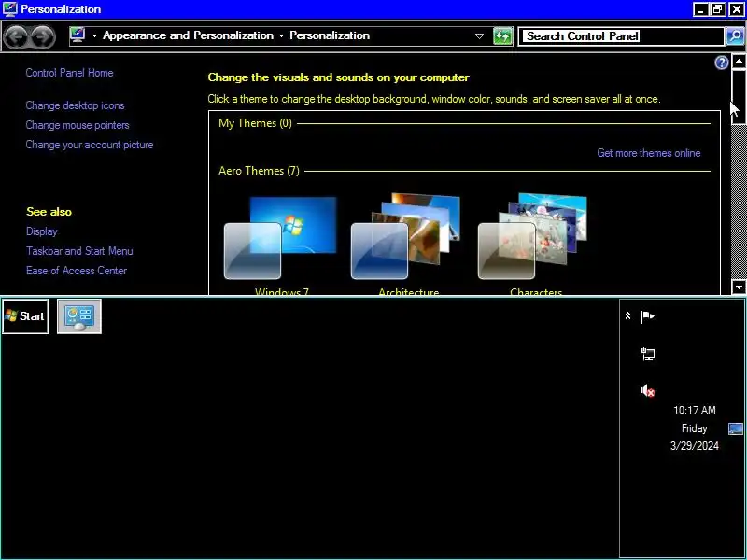The height and width of the screenshot is (560, 747).
Task: Click the search magnifier icon
Action: pos(735,36)
